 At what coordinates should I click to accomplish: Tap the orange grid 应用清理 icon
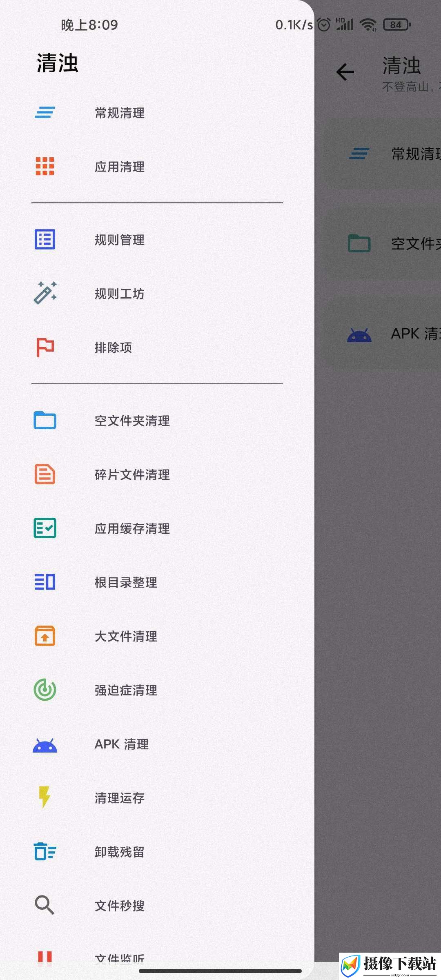point(45,166)
